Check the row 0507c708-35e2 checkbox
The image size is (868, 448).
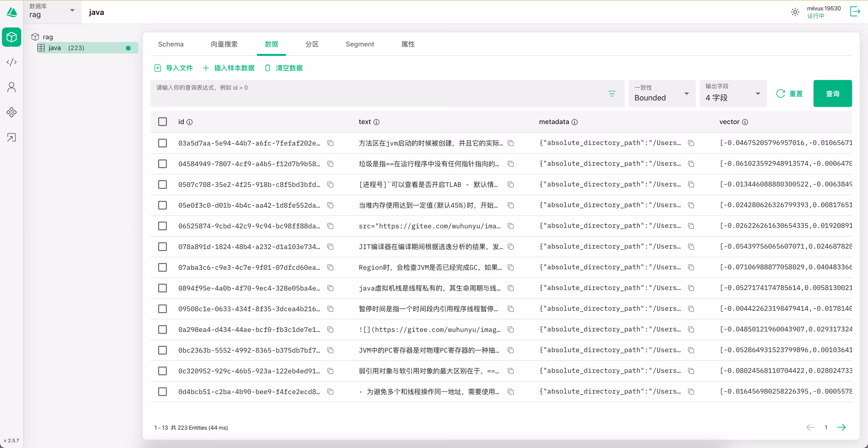163,184
